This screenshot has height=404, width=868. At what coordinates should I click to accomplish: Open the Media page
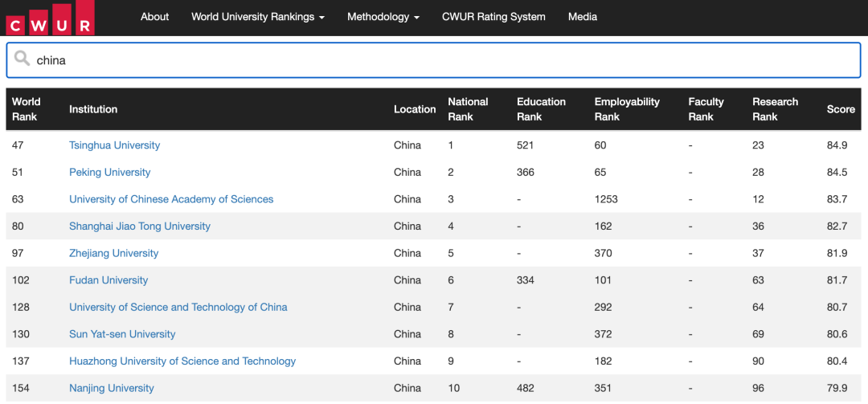tap(583, 17)
